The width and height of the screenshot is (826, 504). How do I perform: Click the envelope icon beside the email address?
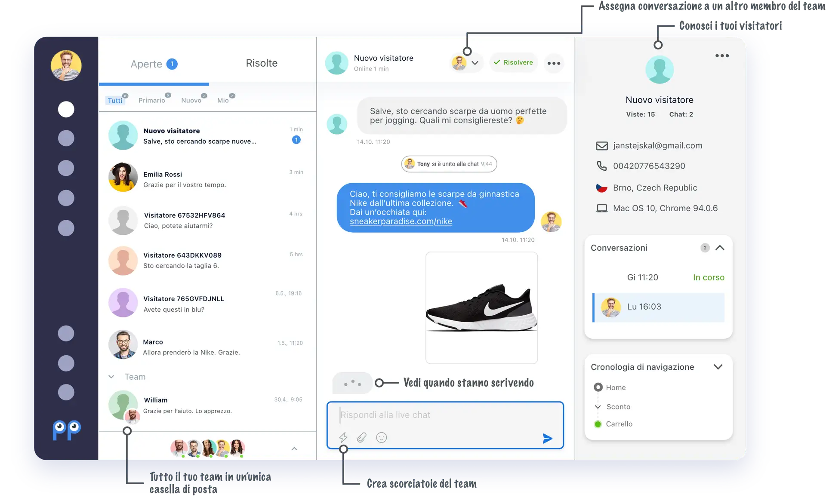[601, 146]
